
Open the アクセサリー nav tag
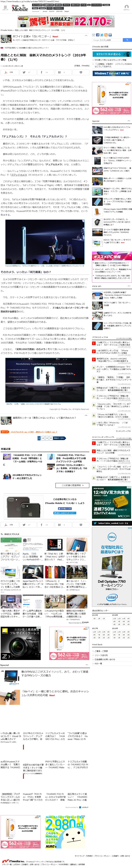[x=58, y=8]
